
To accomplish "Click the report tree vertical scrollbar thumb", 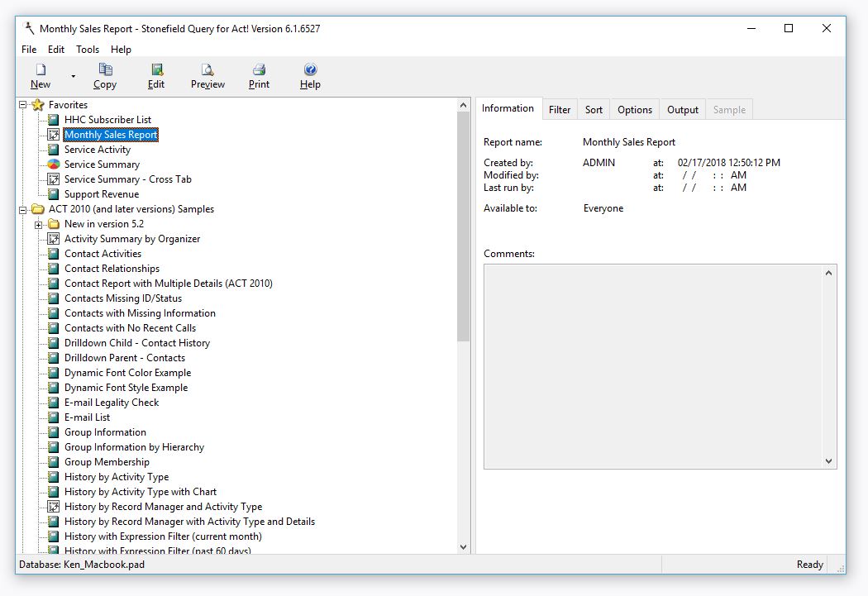I will (x=463, y=226).
